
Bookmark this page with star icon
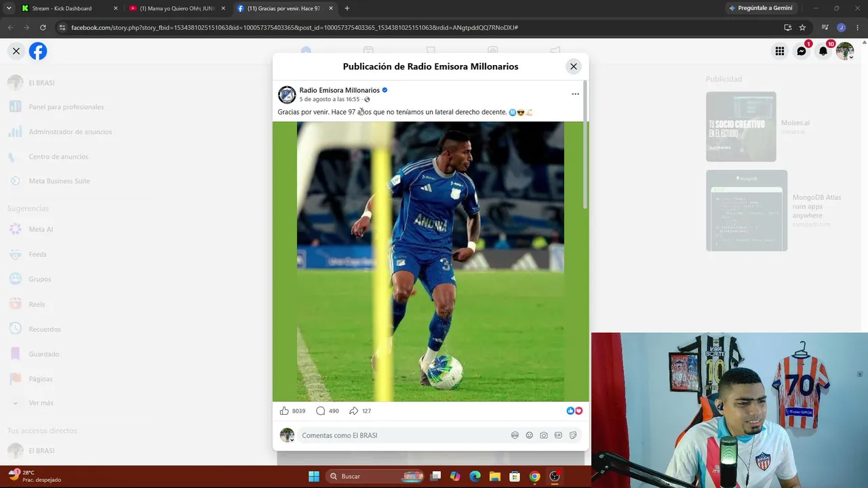coord(802,28)
